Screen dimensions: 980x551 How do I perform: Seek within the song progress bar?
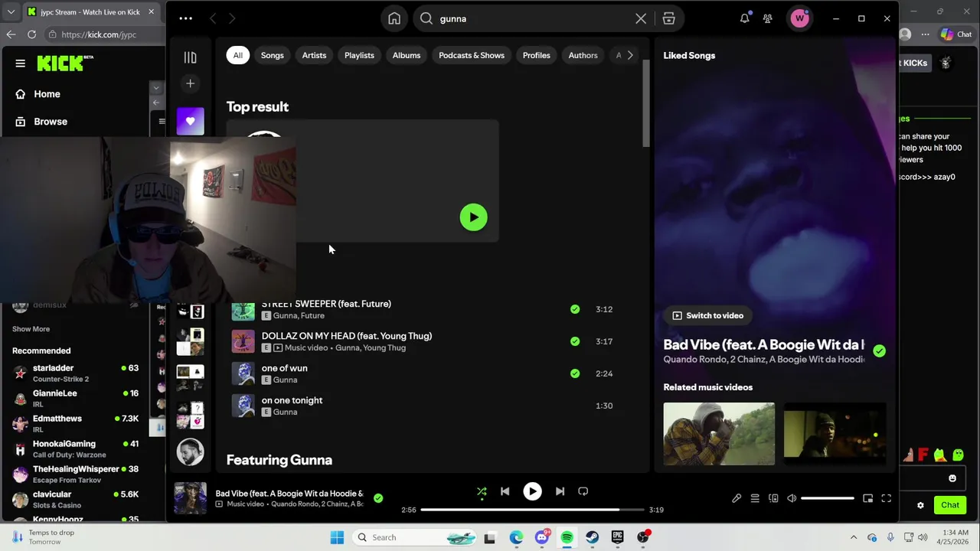(532, 510)
